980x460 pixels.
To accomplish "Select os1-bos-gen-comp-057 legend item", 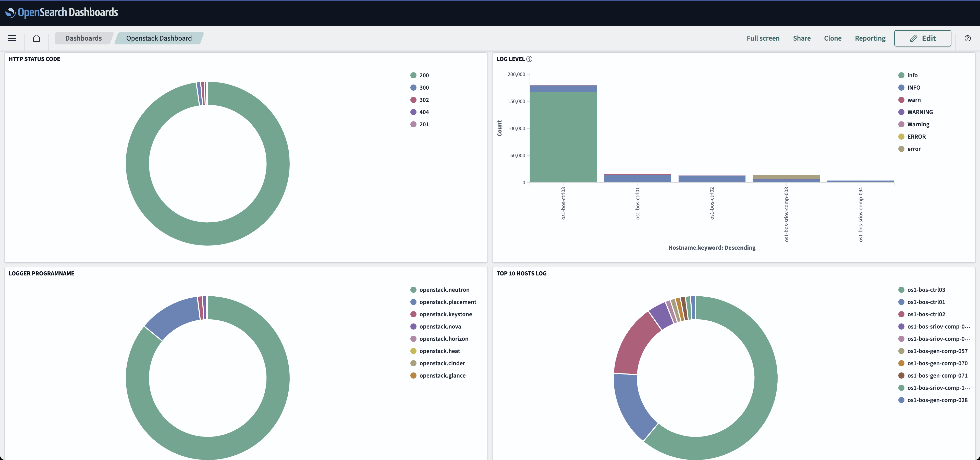I will pyautogui.click(x=933, y=351).
